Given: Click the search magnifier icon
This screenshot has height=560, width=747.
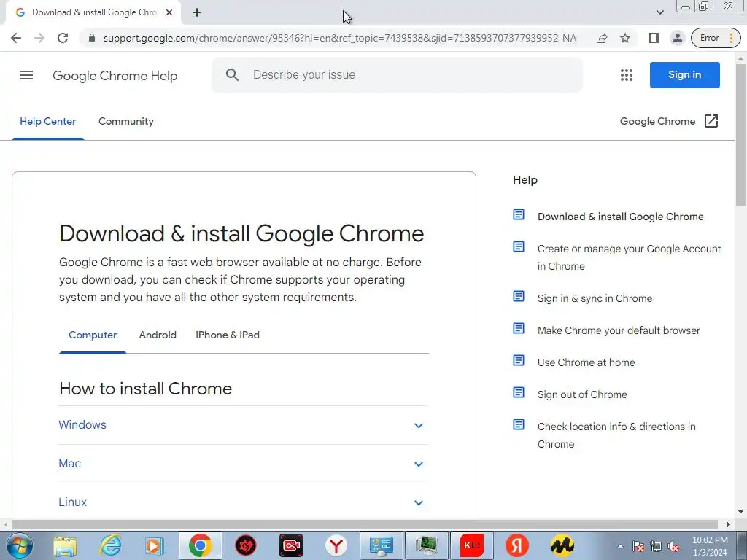Looking at the screenshot, I should click(232, 75).
